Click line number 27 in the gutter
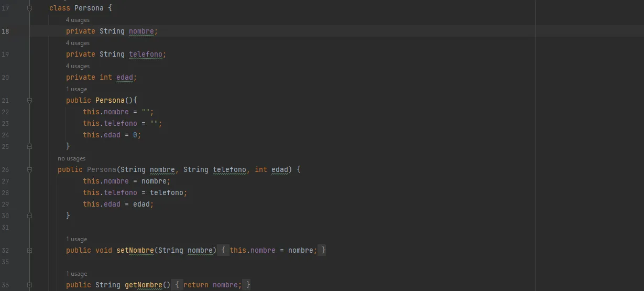The height and width of the screenshot is (291, 644). (x=5, y=181)
